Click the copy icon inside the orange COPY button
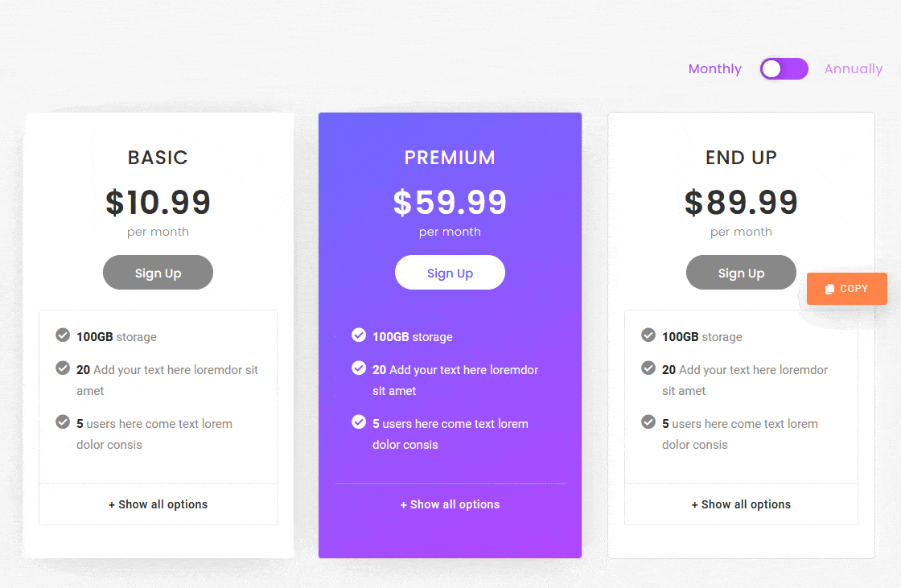Screen dimensions: 901x588 click(x=829, y=288)
